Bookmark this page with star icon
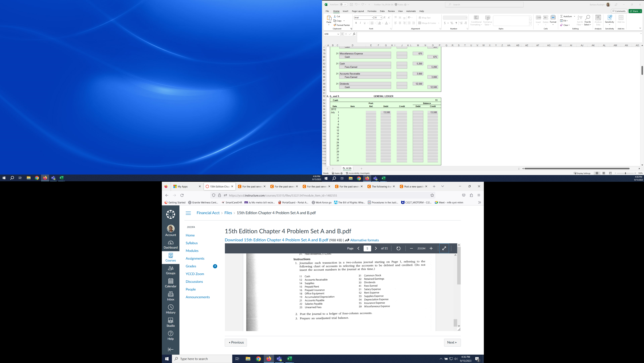This screenshot has width=644, height=363. pos(432,195)
